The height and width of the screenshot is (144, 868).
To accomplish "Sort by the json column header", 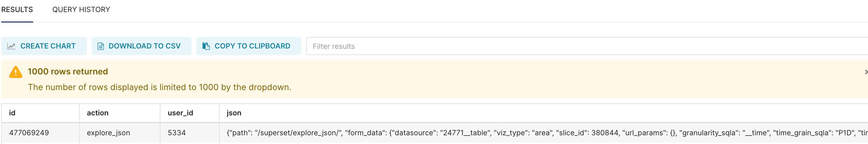I will point(234,113).
